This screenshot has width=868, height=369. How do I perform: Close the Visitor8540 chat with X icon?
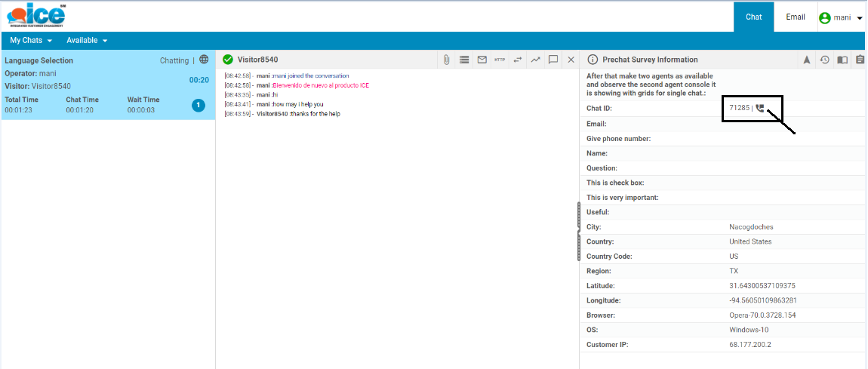click(x=571, y=60)
